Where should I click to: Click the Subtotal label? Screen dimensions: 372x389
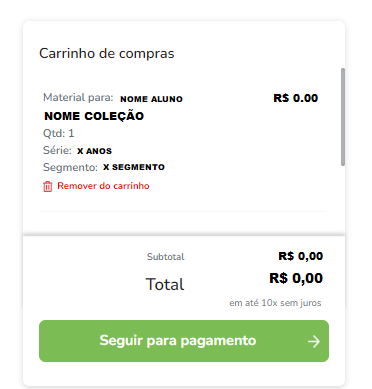pyautogui.click(x=166, y=257)
